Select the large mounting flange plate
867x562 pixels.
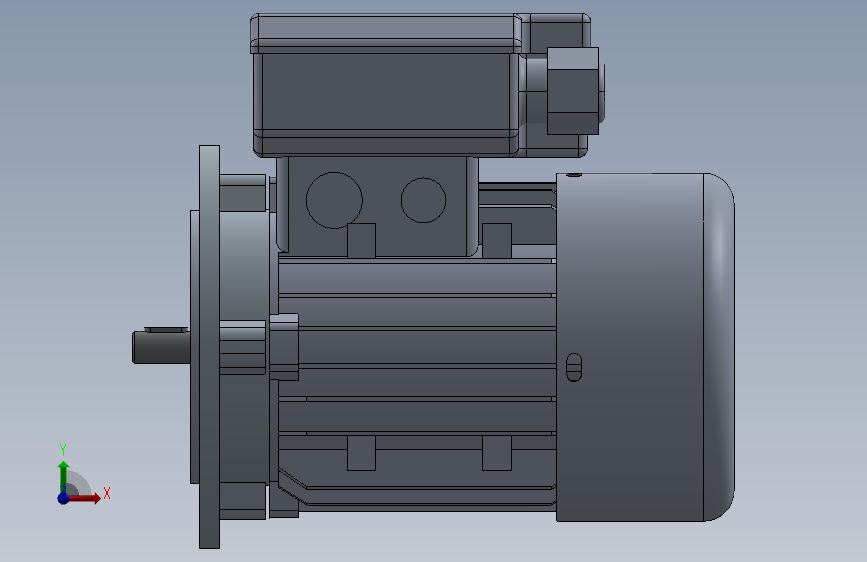click(210, 347)
